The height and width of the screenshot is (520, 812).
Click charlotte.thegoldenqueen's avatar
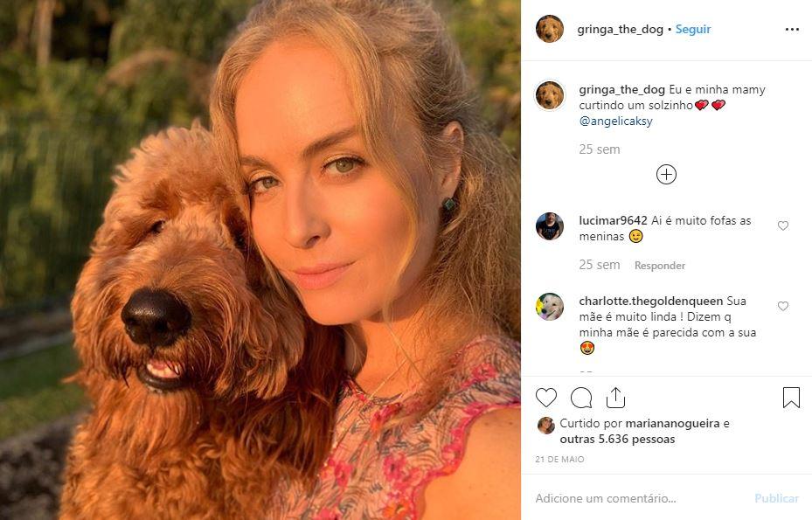point(550,307)
